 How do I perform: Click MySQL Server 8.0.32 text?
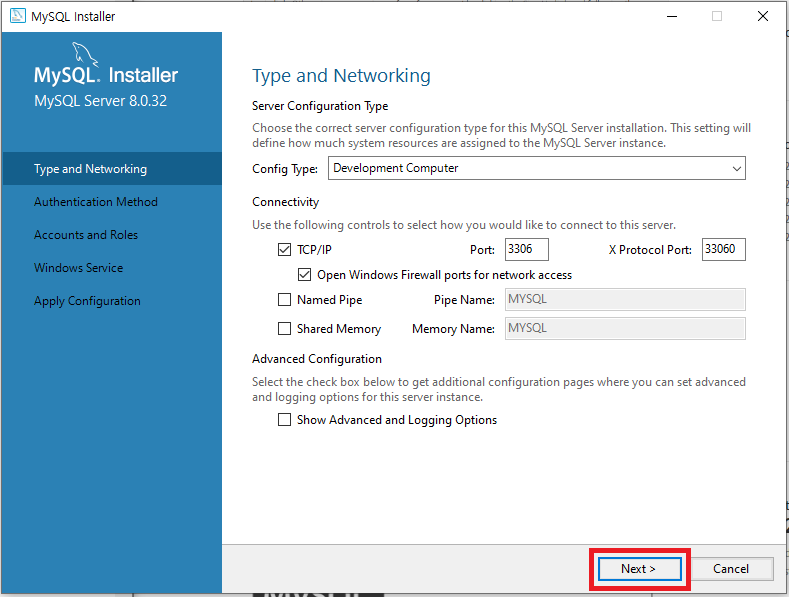(100, 101)
